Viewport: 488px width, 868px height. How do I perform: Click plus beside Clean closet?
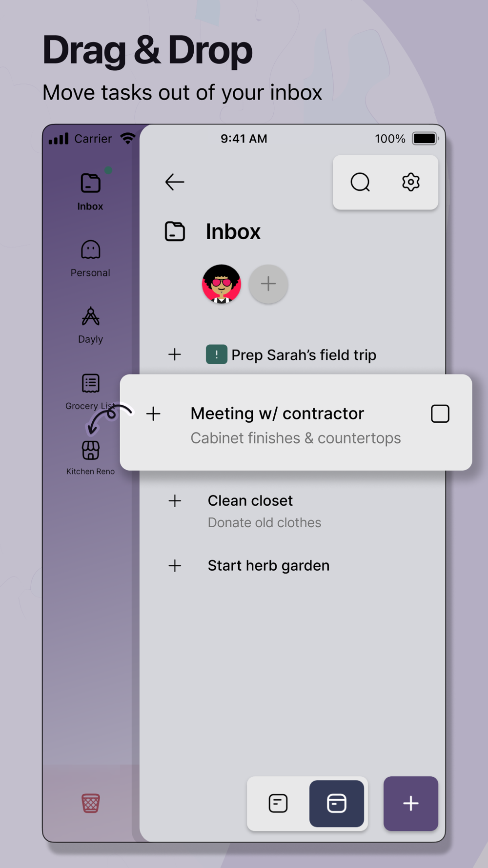(x=175, y=501)
